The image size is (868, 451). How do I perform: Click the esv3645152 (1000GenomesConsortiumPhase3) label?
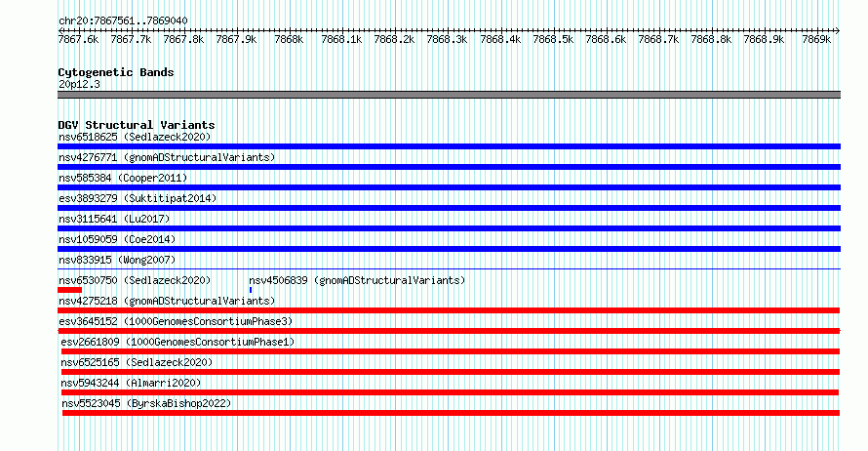coord(176,321)
